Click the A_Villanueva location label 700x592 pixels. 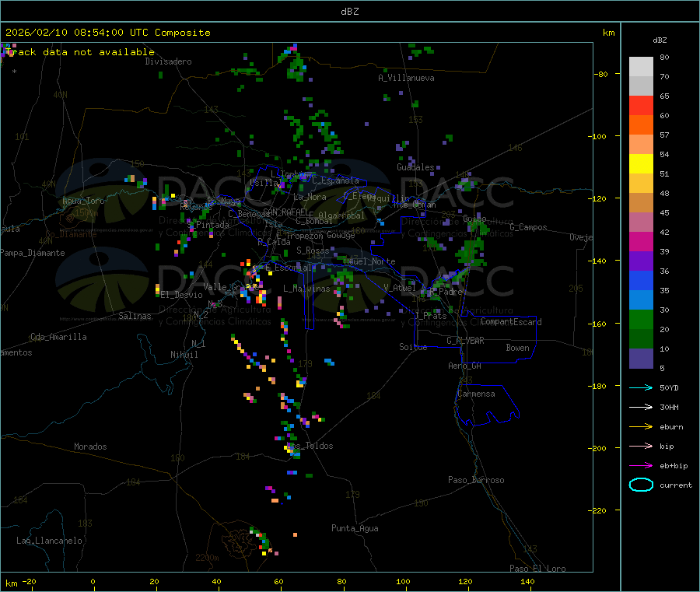(x=406, y=78)
